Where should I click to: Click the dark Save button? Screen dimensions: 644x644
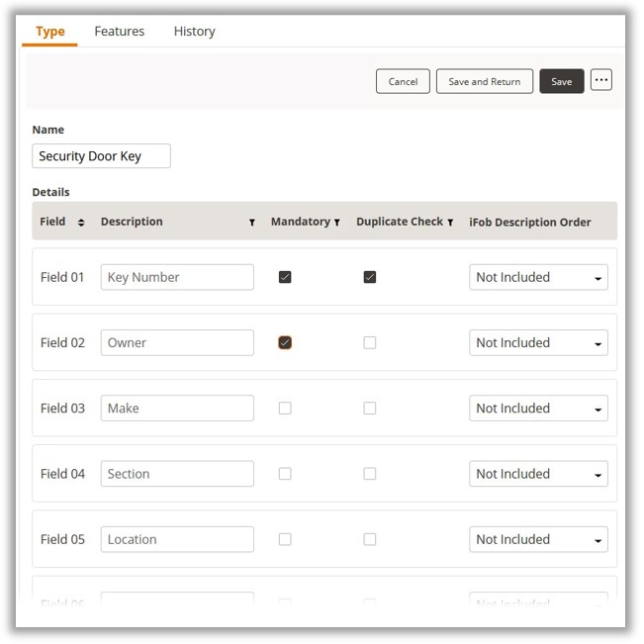point(561,81)
